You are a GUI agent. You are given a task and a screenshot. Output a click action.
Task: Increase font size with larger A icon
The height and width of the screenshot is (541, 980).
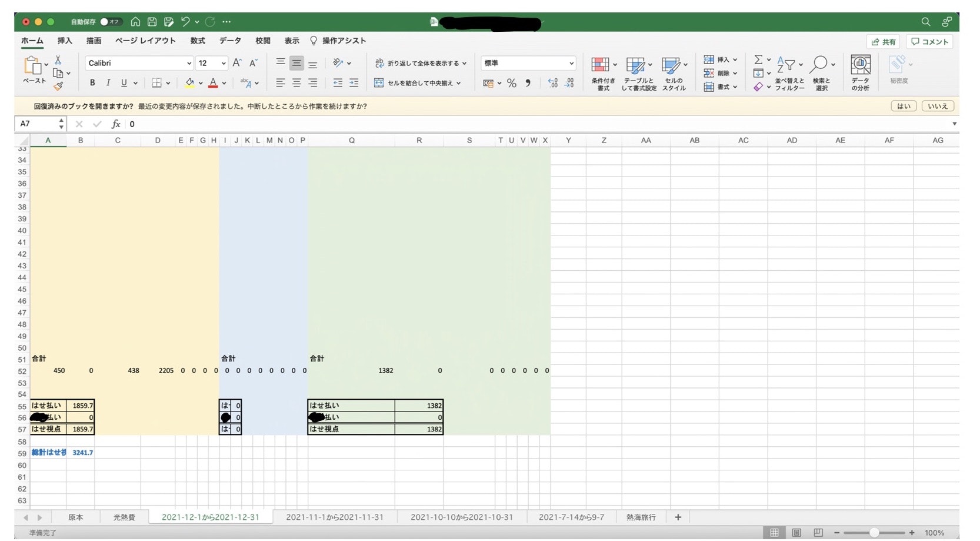[x=237, y=63]
